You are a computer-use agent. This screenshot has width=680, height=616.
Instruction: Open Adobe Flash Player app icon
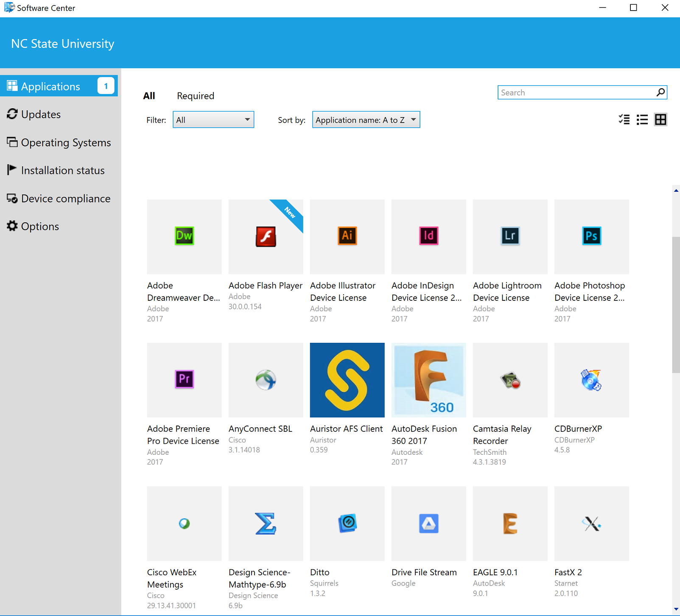click(x=266, y=236)
